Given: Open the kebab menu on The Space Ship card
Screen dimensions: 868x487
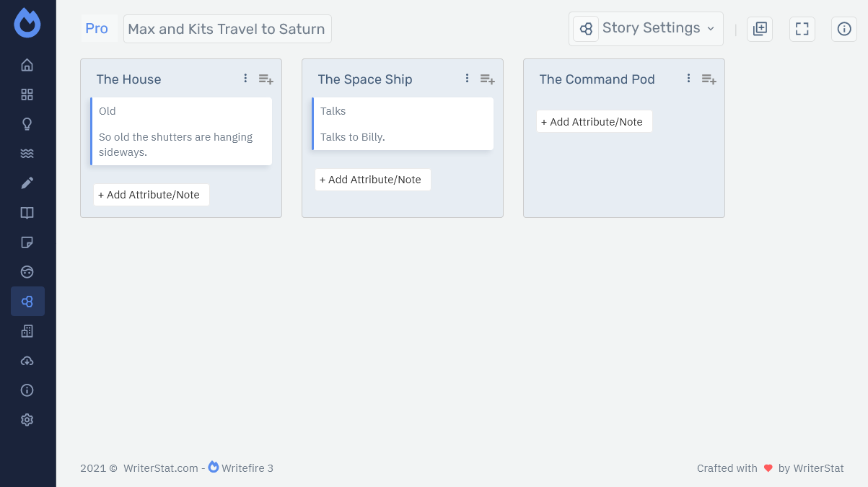Looking at the screenshot, I should coord(466,78).
